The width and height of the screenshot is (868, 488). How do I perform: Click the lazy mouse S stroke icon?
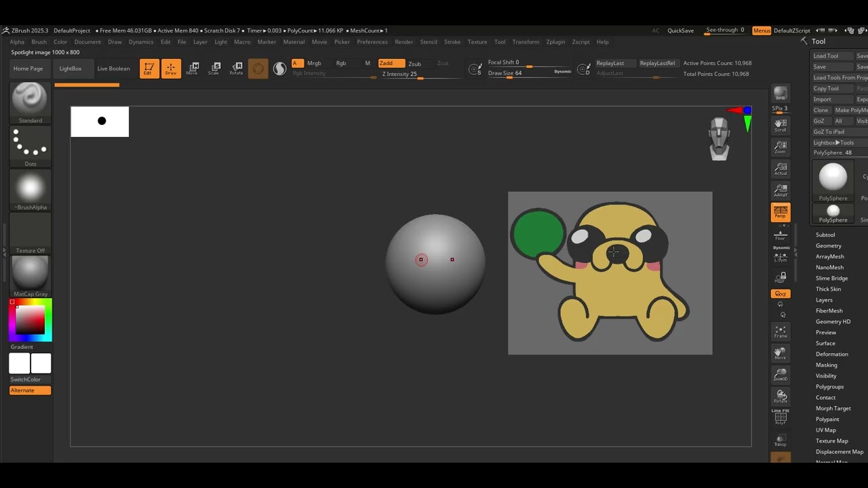475,68
